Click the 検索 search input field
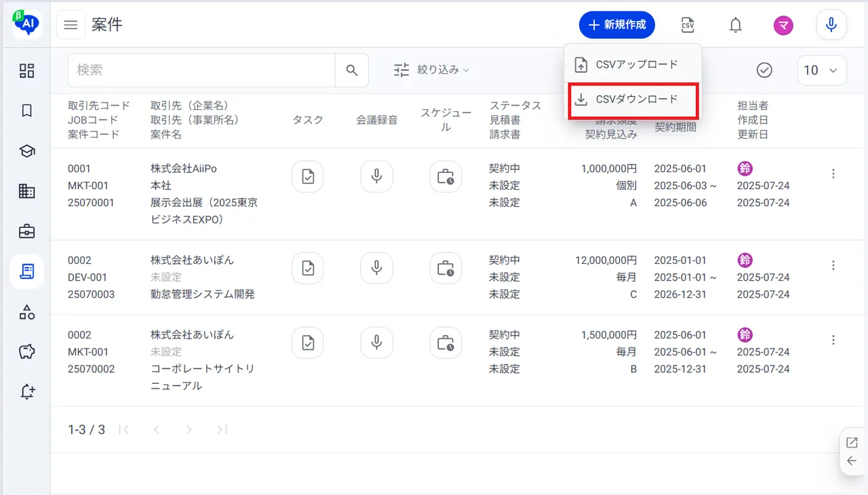868x495 pixels. 201,71
